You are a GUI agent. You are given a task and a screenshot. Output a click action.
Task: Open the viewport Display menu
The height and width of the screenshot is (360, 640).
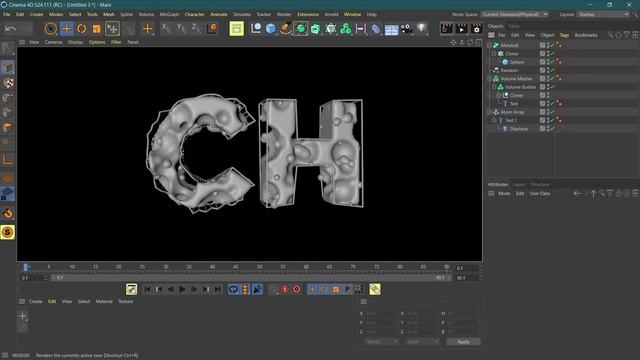[76, 42]
